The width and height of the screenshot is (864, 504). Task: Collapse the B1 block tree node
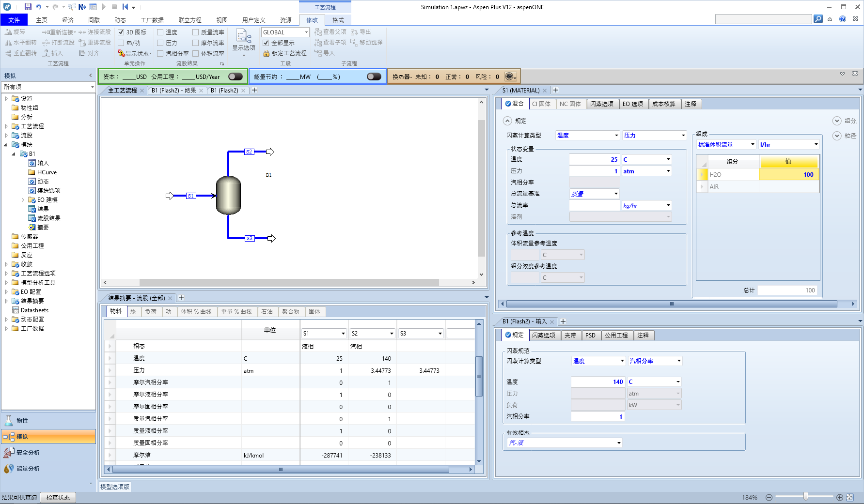(x=14, y=154)
